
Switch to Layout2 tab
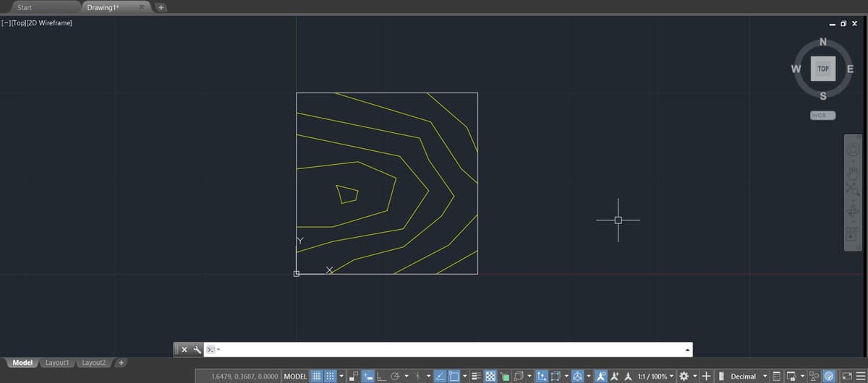(x=93, y=362)
